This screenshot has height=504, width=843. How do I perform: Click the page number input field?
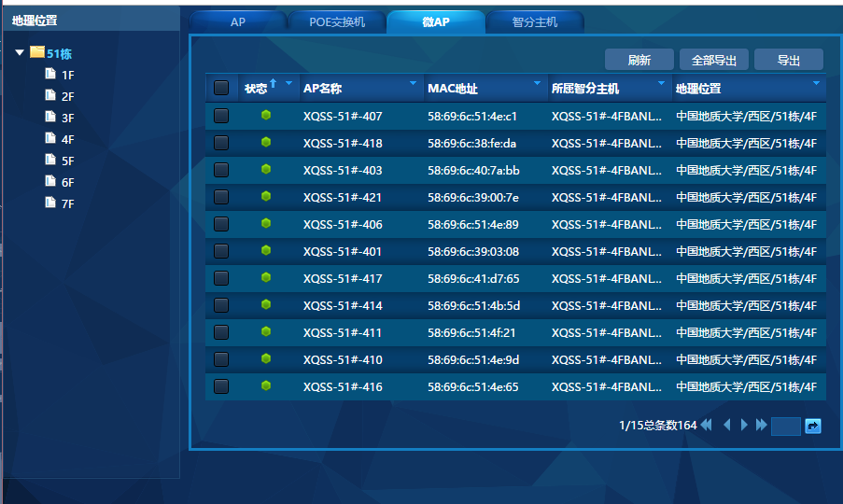click(785, 427)
